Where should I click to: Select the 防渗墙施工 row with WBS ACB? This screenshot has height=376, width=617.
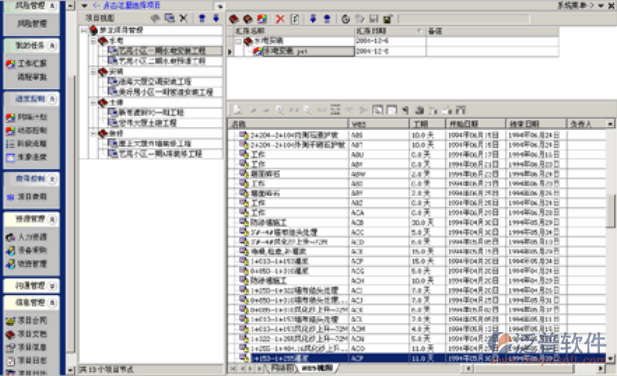(x=417, y=222)
